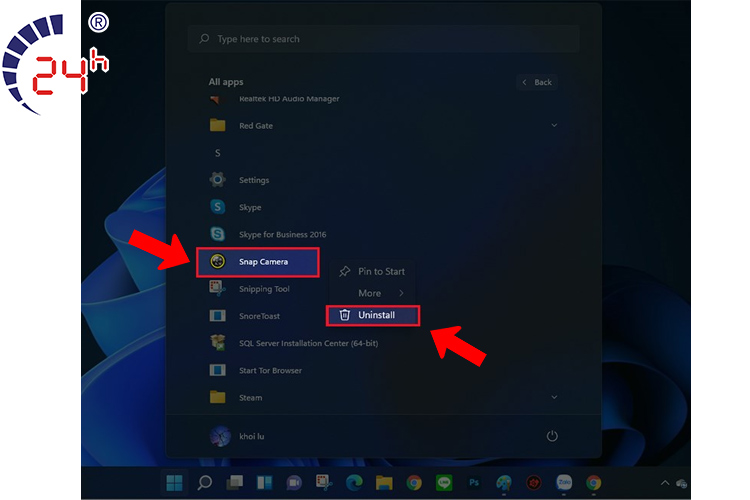Image resolution: width=750 pixels, height=500 pixels.
Task: Click the Back button
Action: pos(537,82)
